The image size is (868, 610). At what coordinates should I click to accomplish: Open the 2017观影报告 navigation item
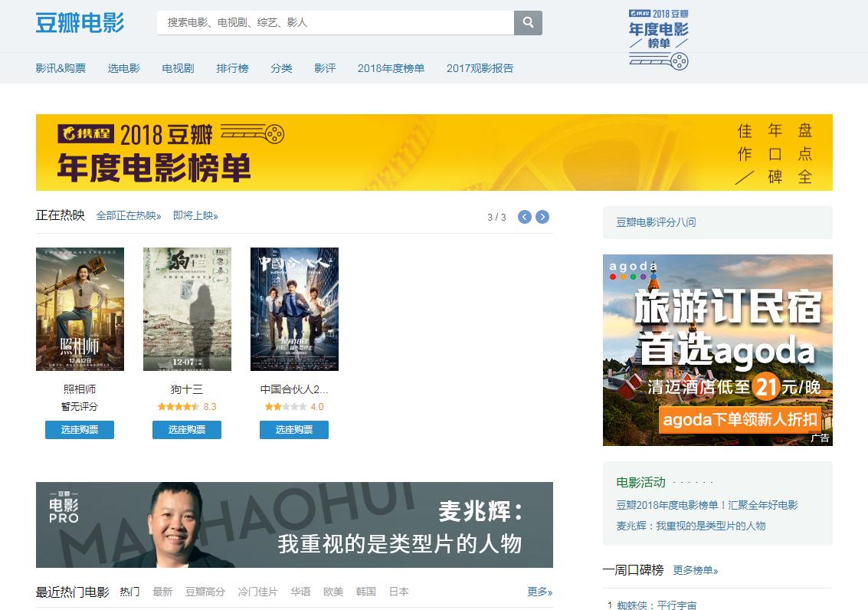pos(480,68)
